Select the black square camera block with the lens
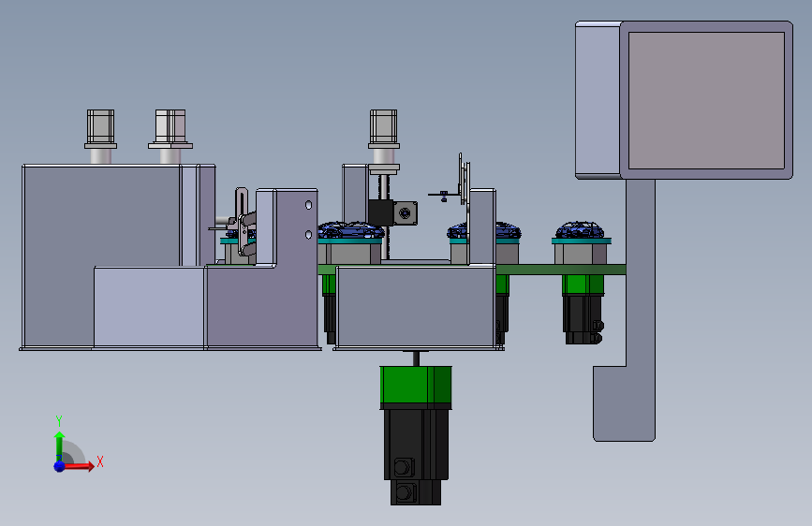 [x=393, y=212]
